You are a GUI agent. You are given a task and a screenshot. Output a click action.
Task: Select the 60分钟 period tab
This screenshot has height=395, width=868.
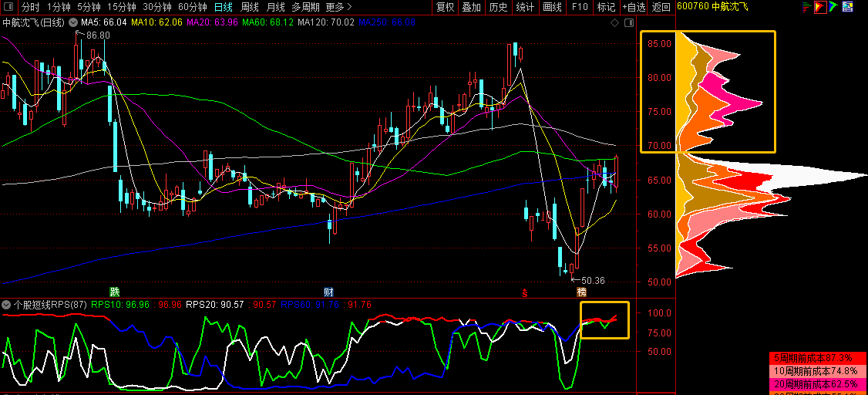(192, 7)
